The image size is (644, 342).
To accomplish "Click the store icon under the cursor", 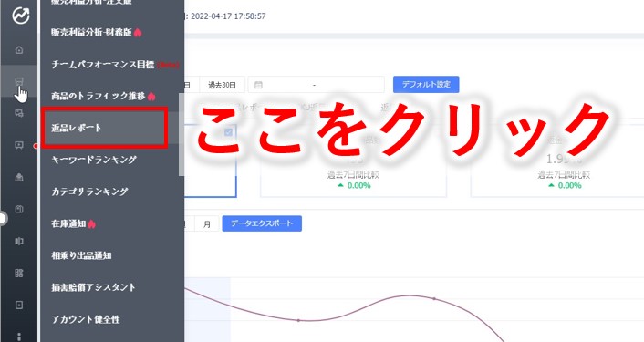I will pyautogui.click(x=19, y=81).
